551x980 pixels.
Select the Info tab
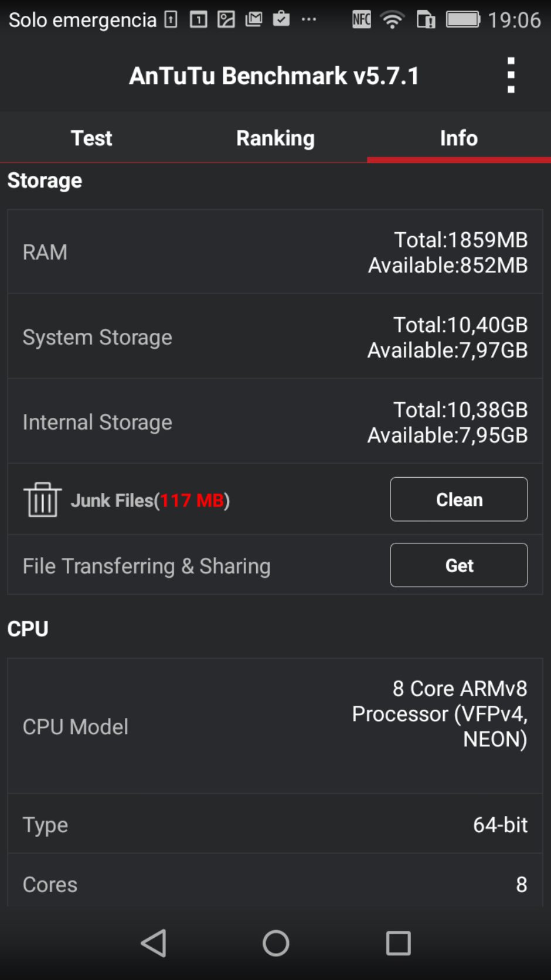[x=459, y=138]
